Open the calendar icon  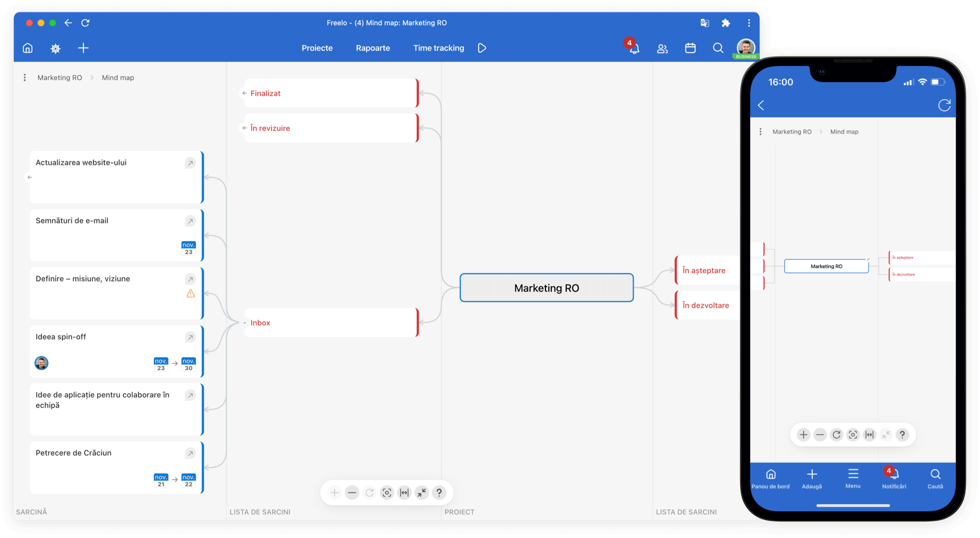tap(690, 48)
